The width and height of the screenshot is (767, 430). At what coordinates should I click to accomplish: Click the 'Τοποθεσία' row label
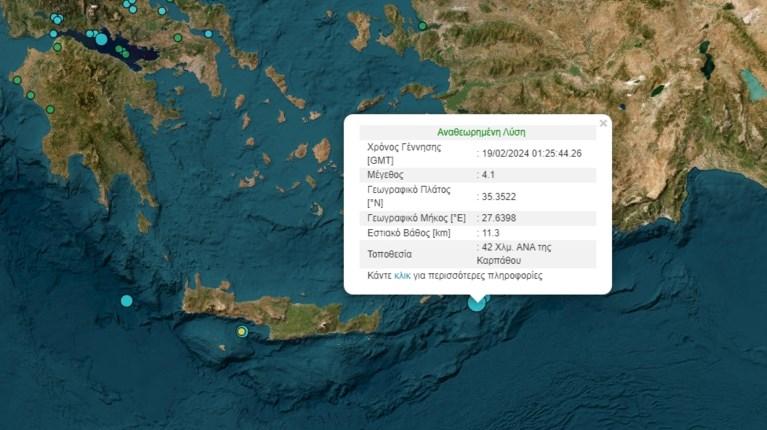pyautogui.click(x=392, y=254)
